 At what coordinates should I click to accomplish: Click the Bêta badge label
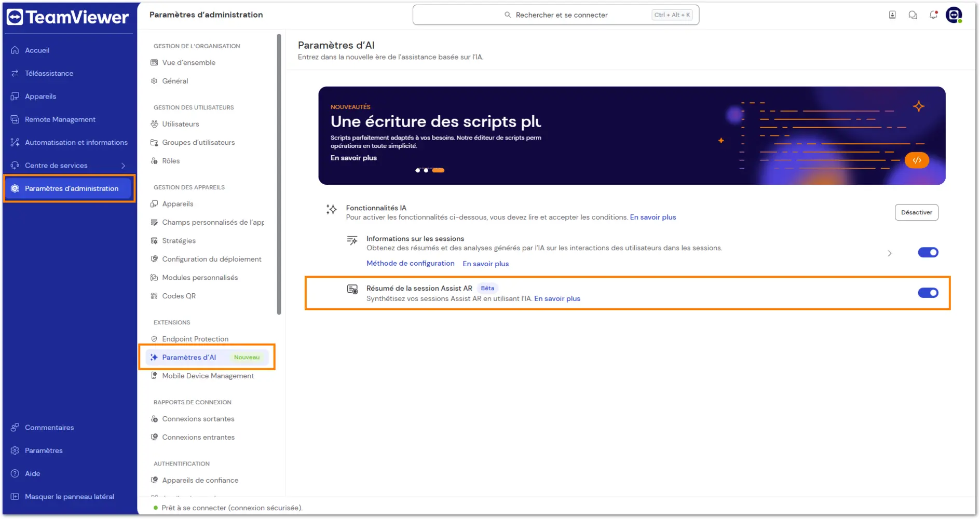(487, 289)
